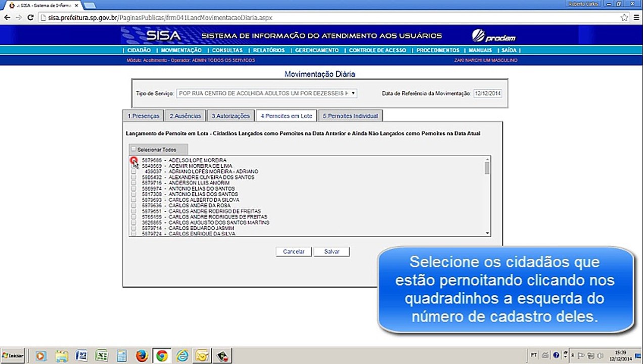The image size is (643, 364).
Task: Click the Salvar button
Action: coord(332,251)
